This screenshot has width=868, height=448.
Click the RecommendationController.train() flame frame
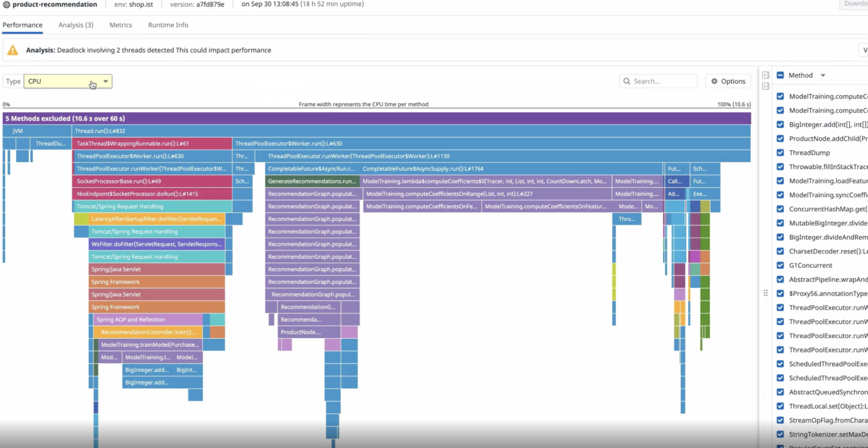click(x=148, y=332)
